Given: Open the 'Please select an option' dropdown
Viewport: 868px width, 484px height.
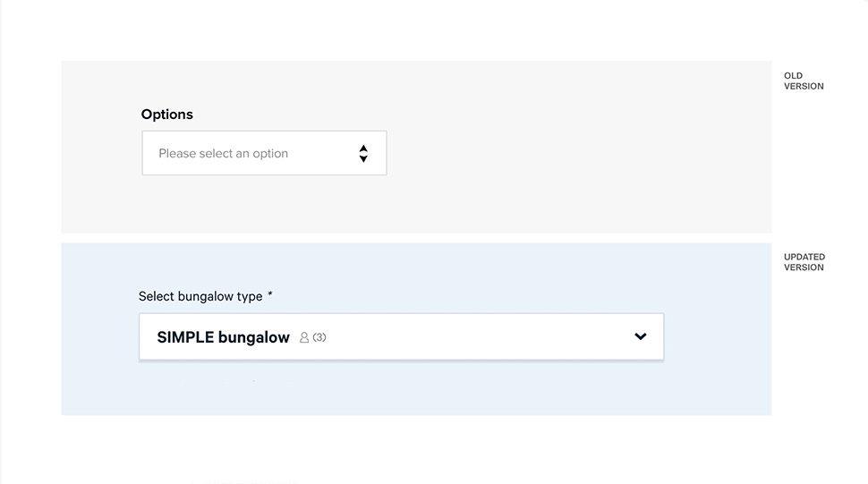Looking at the screenshot, I should (264, 153).
